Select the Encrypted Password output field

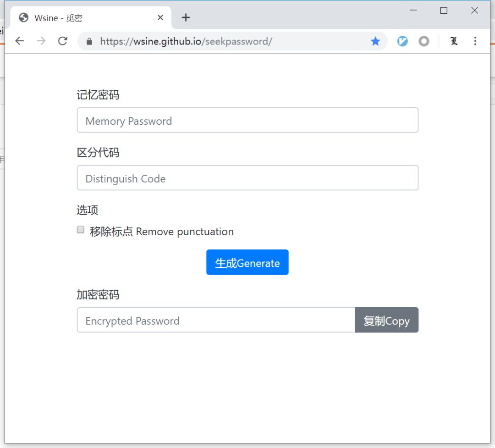[x=215, y=320]
